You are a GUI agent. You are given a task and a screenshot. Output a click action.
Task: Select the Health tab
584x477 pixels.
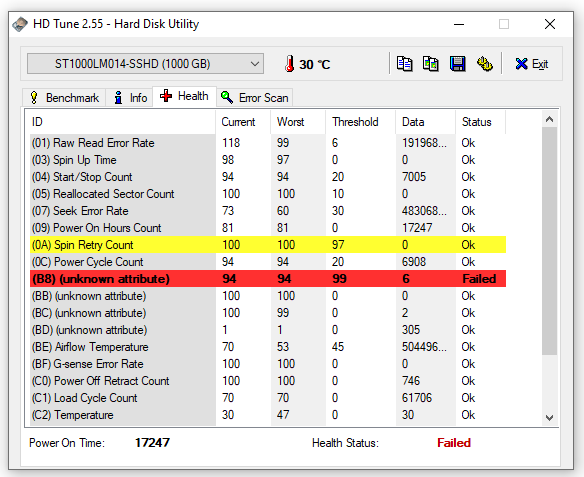click(x=184, y=96)
